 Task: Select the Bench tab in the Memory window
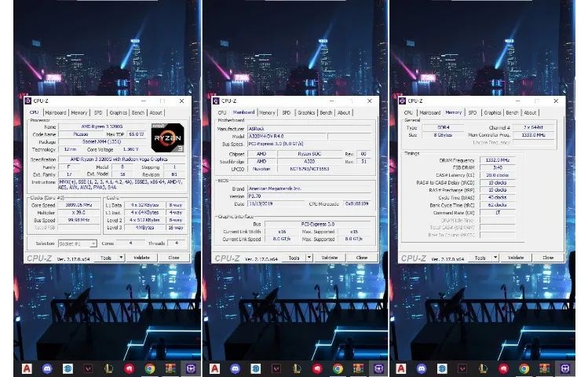click(512, 112)
